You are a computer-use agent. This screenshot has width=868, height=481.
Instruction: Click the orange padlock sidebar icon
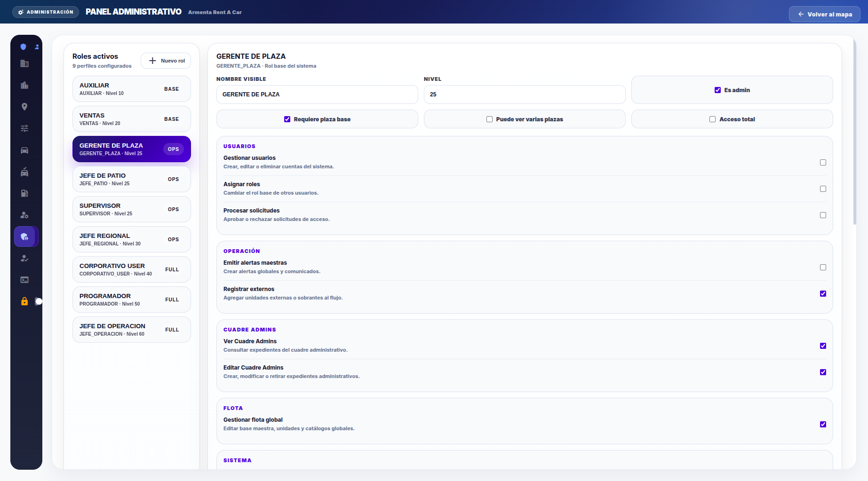pyautogui.click(x=24, y=301)
